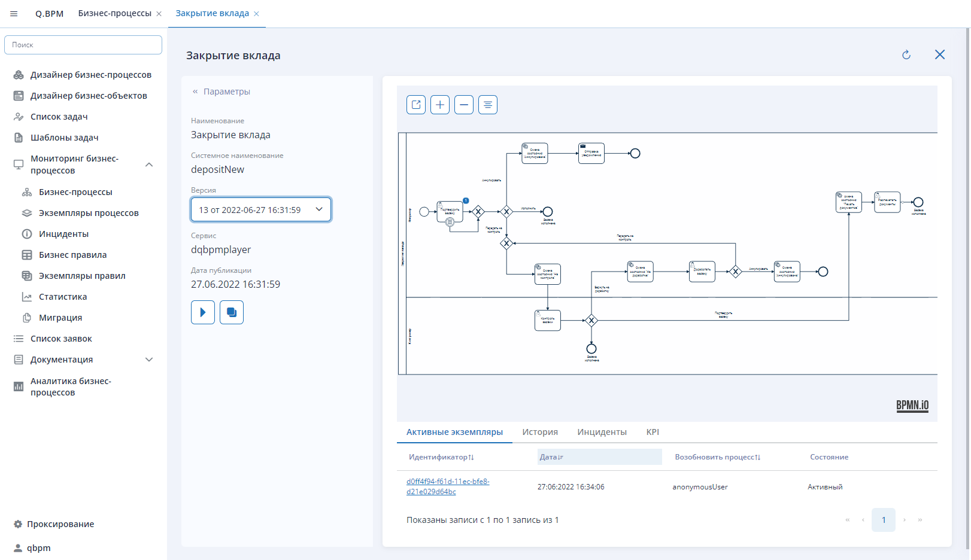Go to the first page arrow
This screenshot has width=971, height=560.
click(x=847, y=520)
